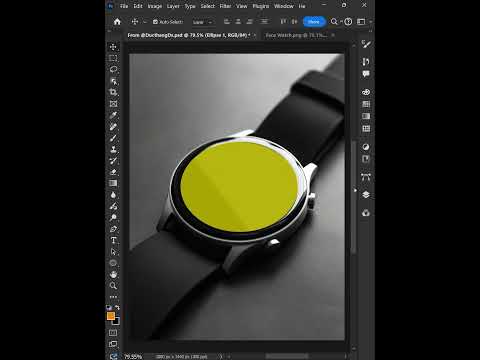Open the Window menu
Image resolution: width=480 pixels, height=360 pixels.
[x=284, y=6]
